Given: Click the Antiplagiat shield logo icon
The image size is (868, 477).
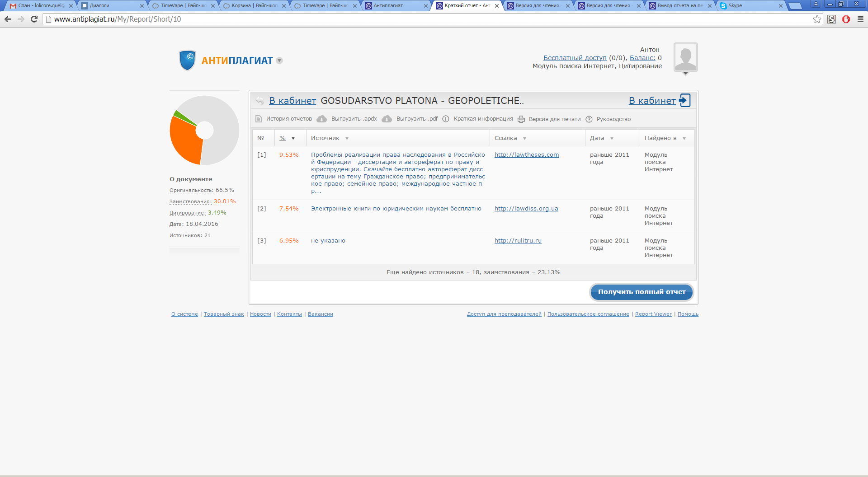Looking at the screenshot, I should [187, 60].
